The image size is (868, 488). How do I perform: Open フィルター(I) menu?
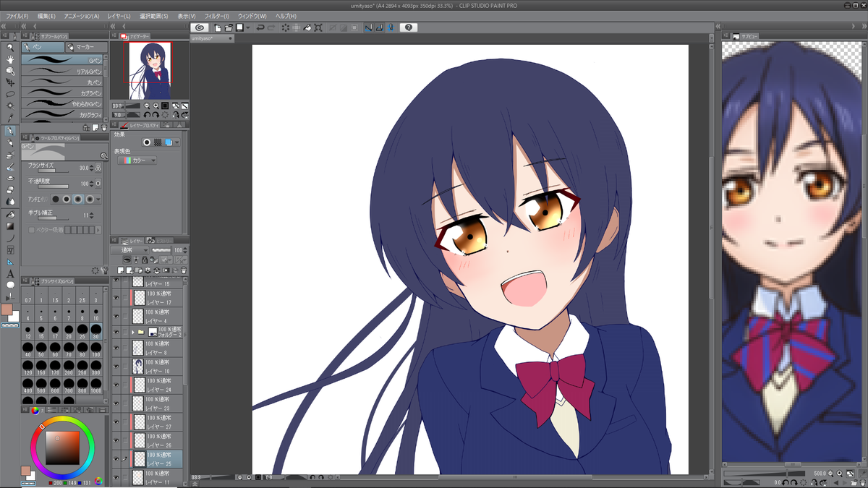coord(216,15)
